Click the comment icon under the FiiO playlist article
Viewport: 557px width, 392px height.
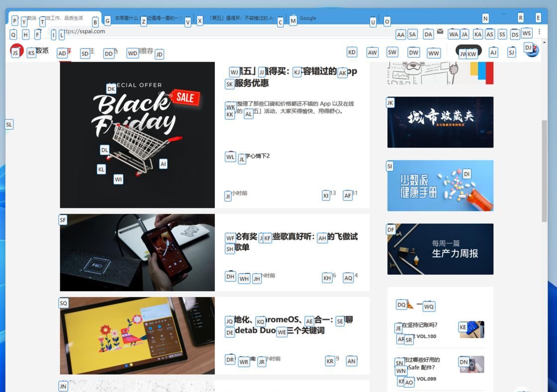click(x=327, y=278)
